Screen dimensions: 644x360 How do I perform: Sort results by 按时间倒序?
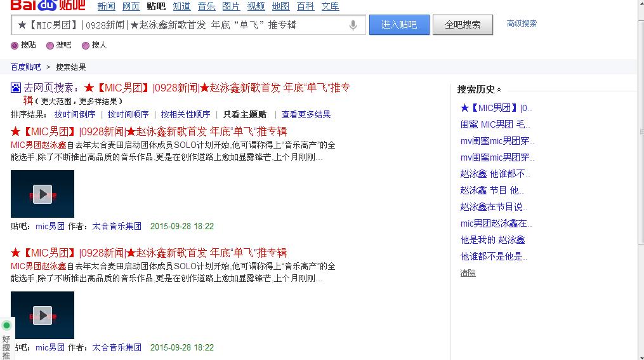click(75, 115)
